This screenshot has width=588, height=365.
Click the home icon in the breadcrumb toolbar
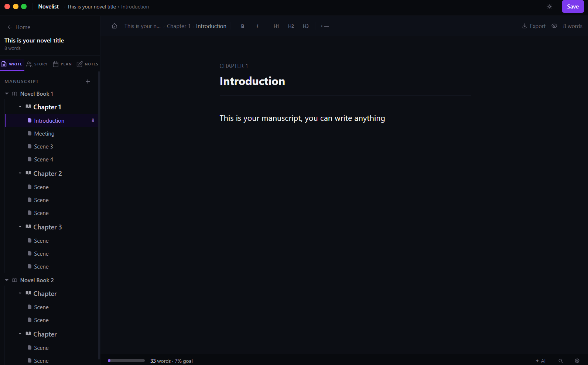pyautogui.click(x=114, y=26)
